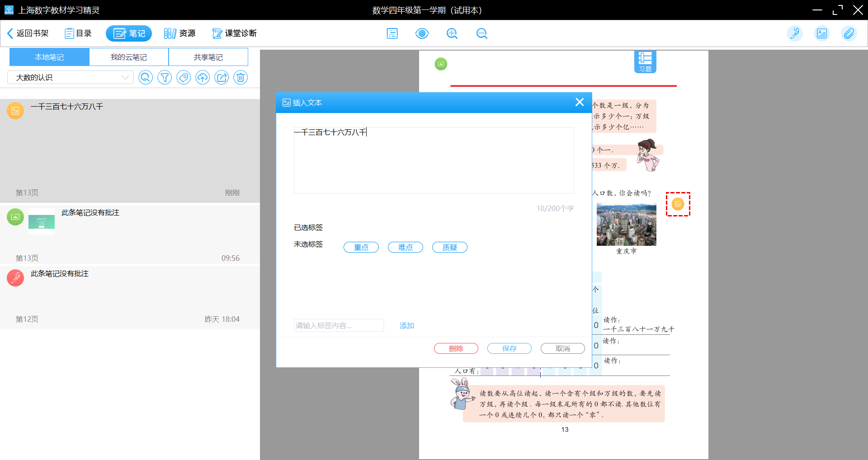Close the 插入文本 dialog
Image resolution: width=868 pixels, height=460 pixels.
579,102
